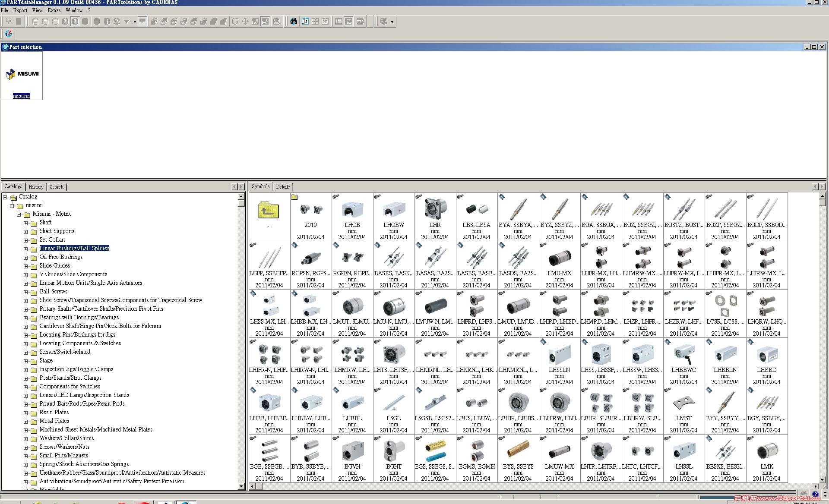Open the Search tab

point(56,187)
